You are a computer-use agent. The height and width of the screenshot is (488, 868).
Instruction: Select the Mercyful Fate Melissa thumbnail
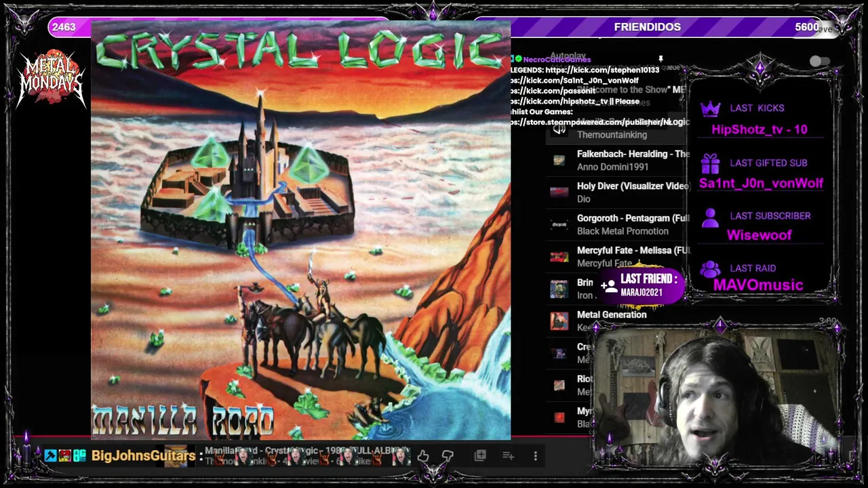559,257
